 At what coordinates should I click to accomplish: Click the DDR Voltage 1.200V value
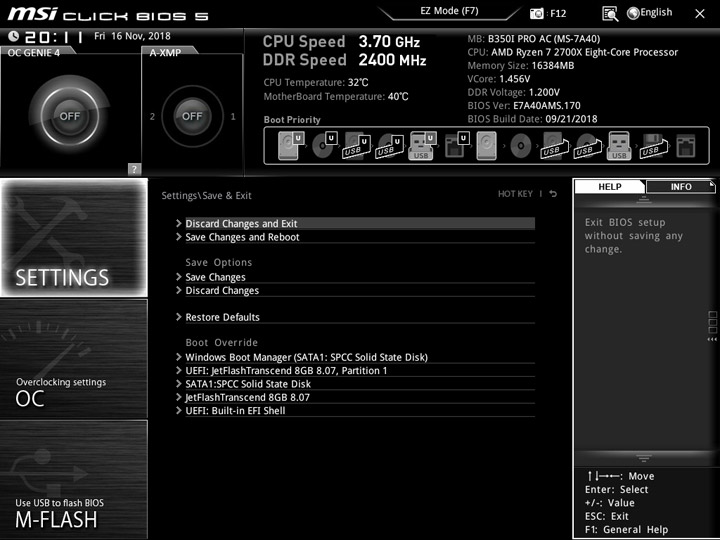pyautogui.click(x=544, y=92)
